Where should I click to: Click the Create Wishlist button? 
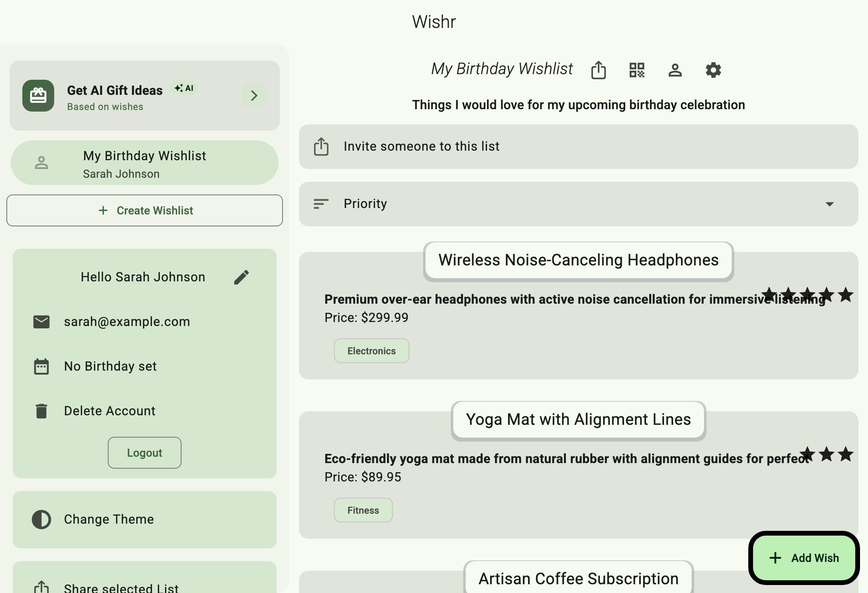click(144, 210)
